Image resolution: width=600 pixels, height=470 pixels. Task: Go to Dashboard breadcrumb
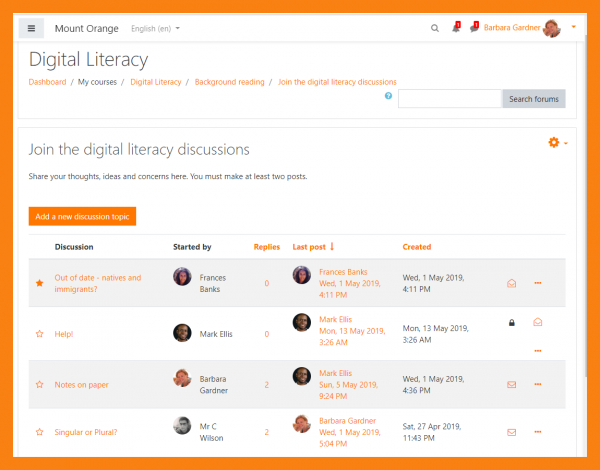click(47, 82)
